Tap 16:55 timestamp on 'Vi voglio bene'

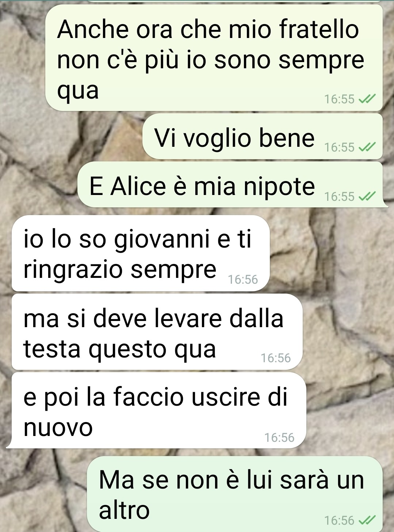tap(340, 147)
